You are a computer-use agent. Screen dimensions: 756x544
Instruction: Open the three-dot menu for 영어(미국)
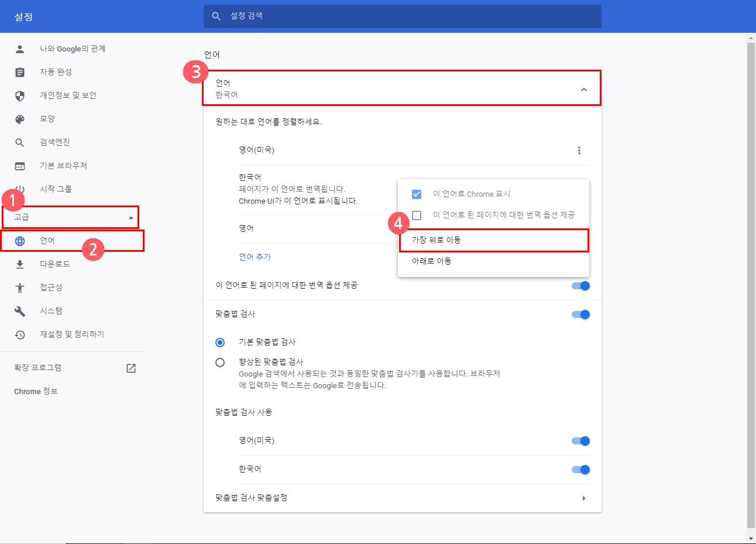[x=579, y=150]
